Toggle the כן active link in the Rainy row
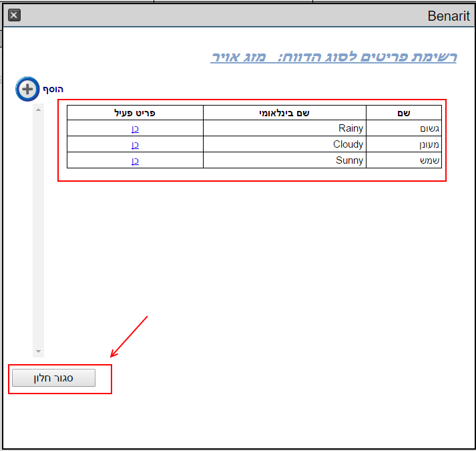Screen dimensions: 476x451 [135, 128]
